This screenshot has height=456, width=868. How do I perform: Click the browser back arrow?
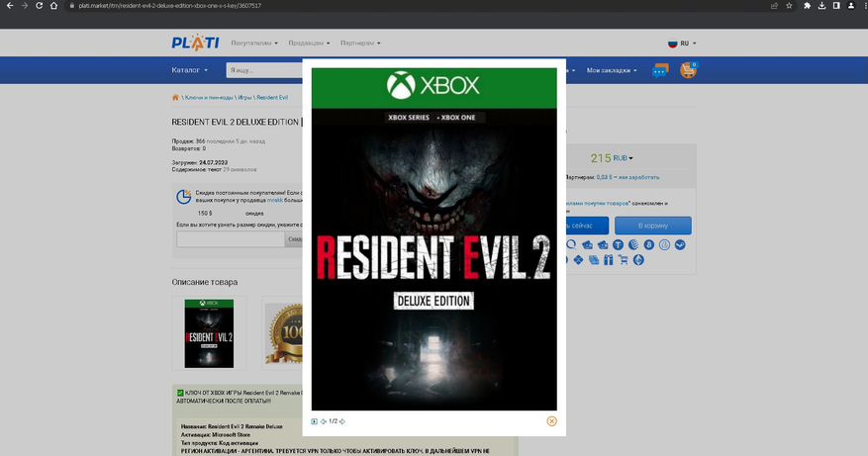pyautogui.click(x=10, y=6)
